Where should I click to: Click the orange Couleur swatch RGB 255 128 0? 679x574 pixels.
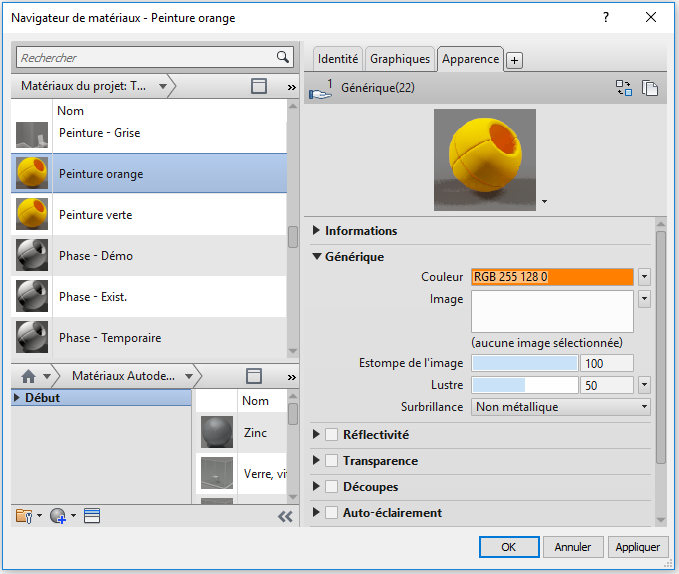pyautogui.click(x=552, y=277)
